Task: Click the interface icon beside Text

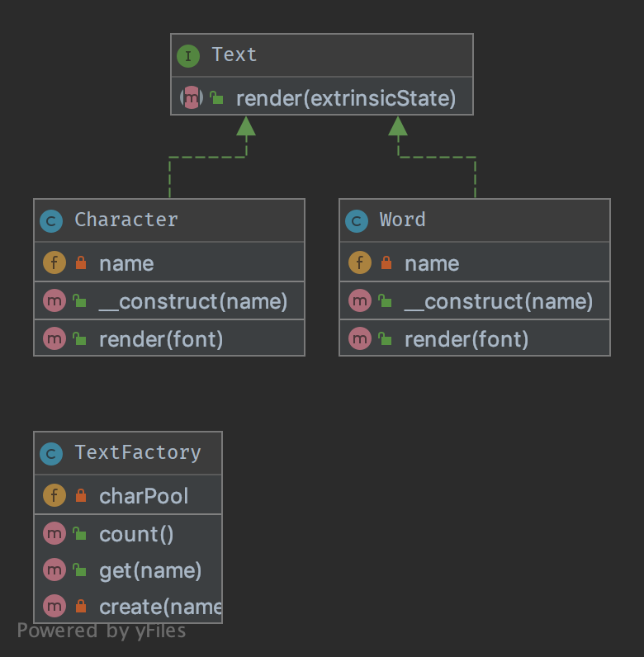Action: pyautogui.click(x=188, y=56)
